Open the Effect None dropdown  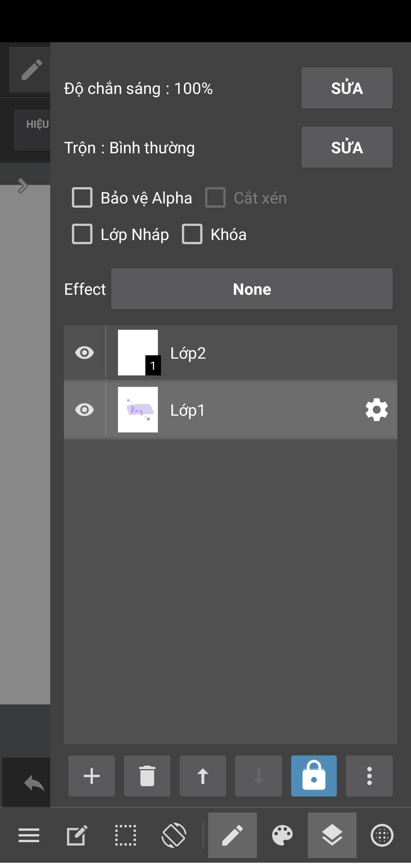click(x=252, y=289)
